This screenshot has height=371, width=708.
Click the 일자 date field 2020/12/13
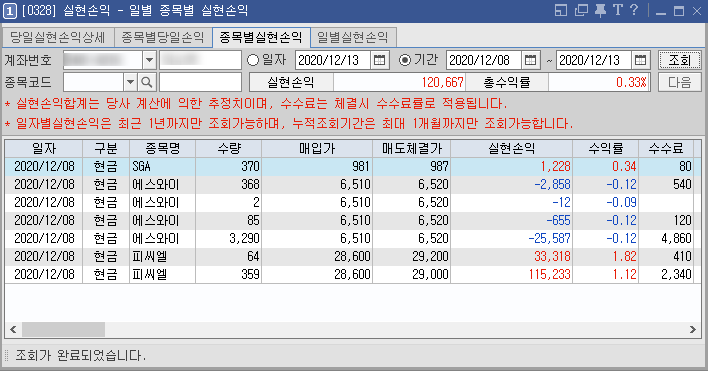click(333, 60)
